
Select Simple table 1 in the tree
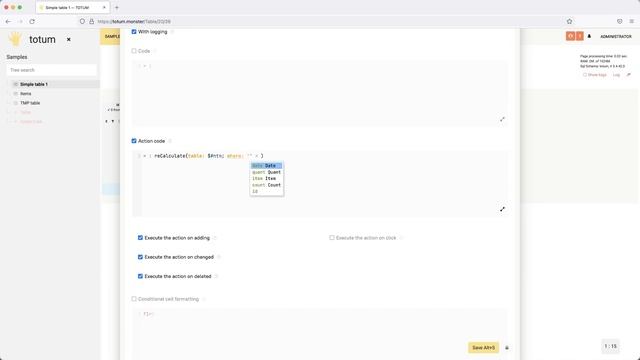pyautogui.click(x=34, y=84)
